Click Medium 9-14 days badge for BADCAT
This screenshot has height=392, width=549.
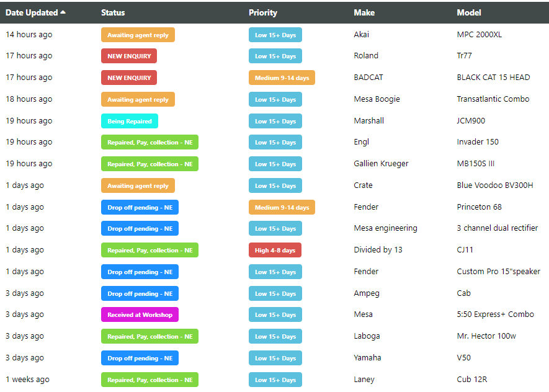pos(282,78)
